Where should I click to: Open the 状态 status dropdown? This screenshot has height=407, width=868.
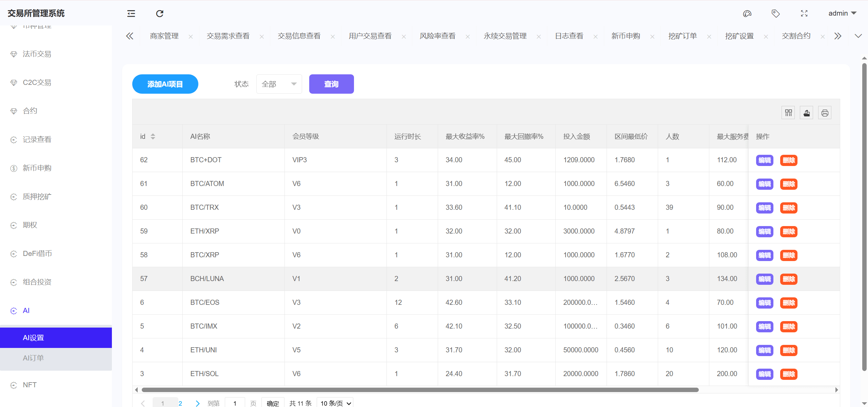[279, 84]
